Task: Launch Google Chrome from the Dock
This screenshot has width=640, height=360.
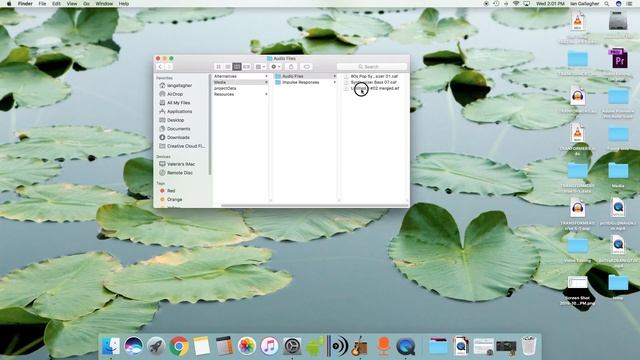Action: 179,346
